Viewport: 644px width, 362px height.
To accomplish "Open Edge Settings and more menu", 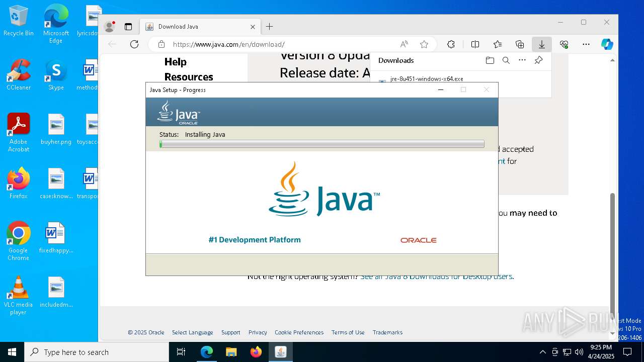I will coord(586,44).
